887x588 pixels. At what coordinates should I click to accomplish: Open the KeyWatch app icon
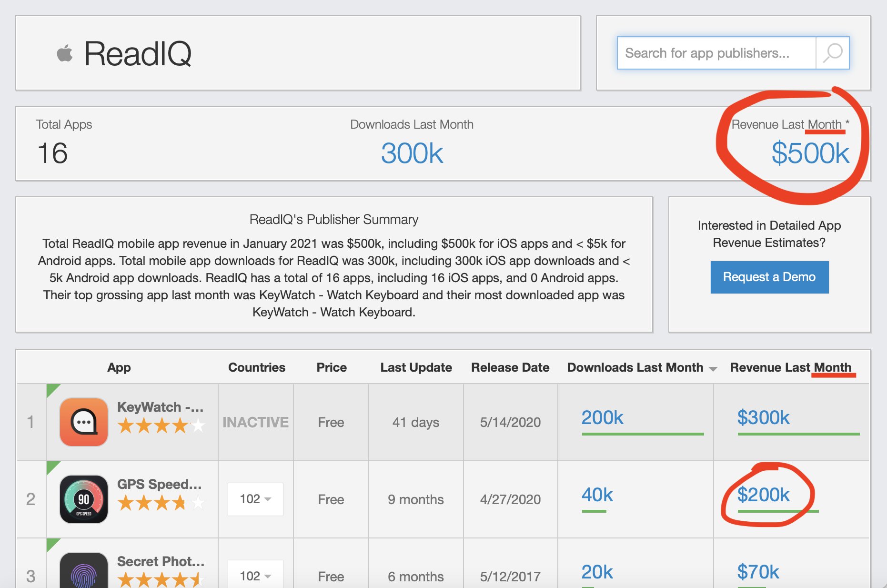84,422
